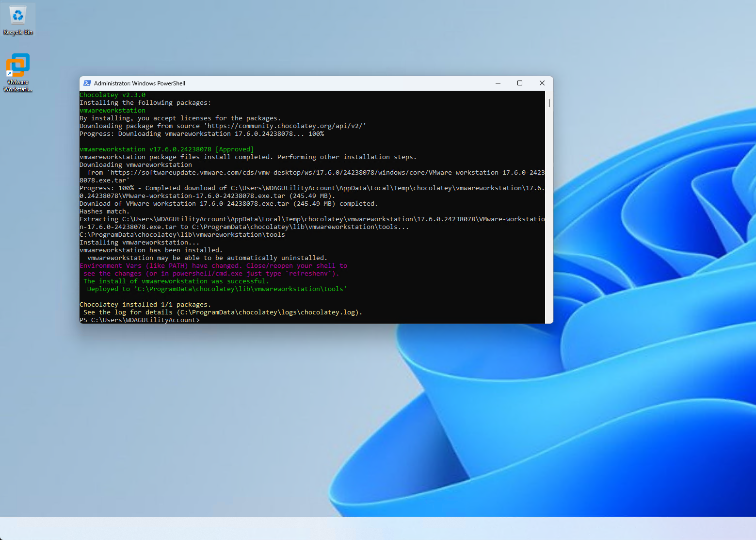This screenshot has height=540, width=756.
Task: Click the scrollbar track below the thumb
Action: click(549, 218)
